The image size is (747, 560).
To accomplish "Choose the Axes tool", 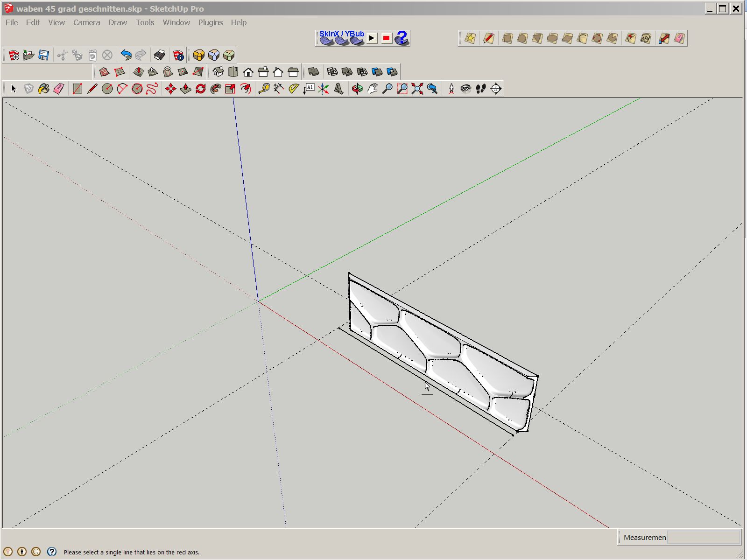I will 324,89.
